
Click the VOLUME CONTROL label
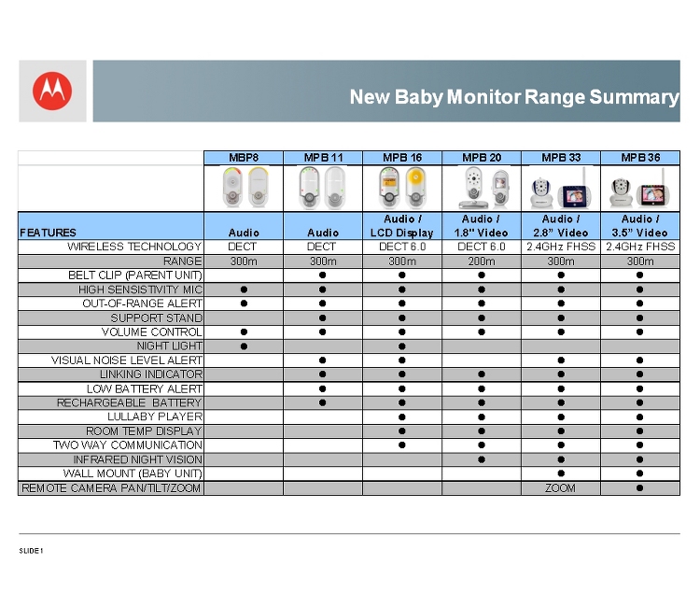[152, 332]
